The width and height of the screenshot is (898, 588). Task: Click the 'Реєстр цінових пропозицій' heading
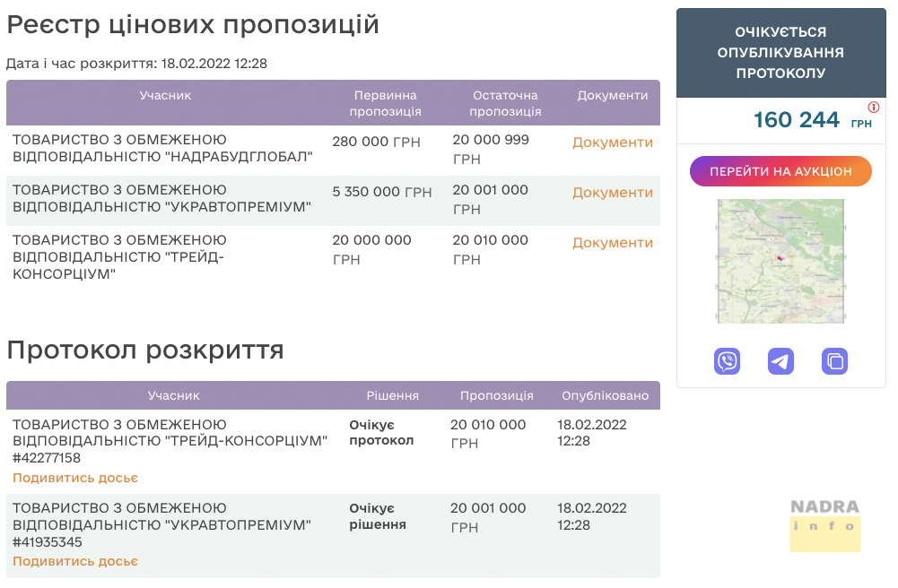tap(193, 25)
